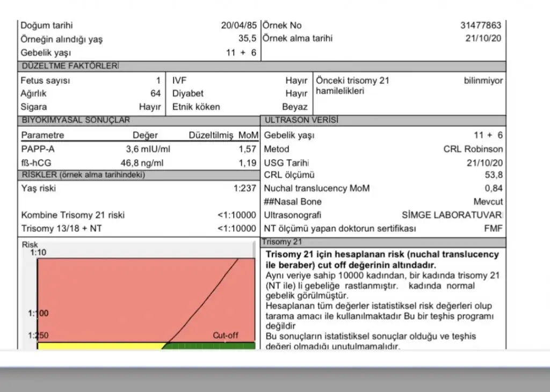This screenshot has height=392, width=550.
Task: Select the 'Fetus sayısı' label
Action: 45,81
